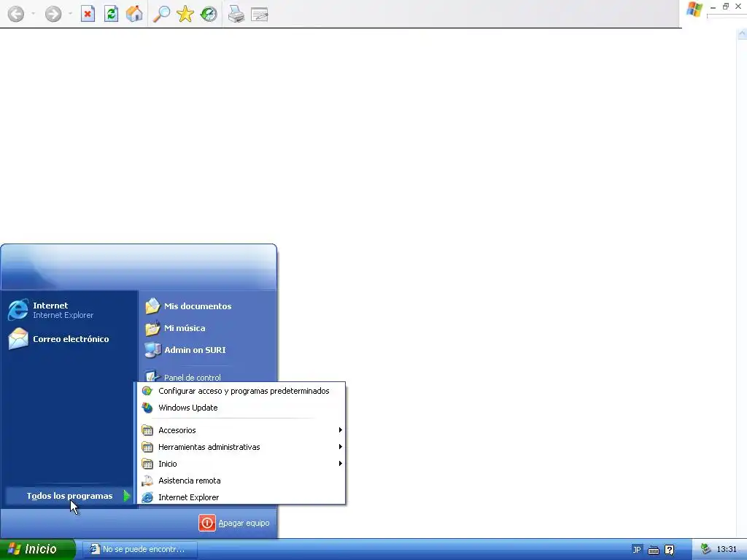The width and height of the screenshot is (747, 560).
Task: Click the 13:31 clock
Action: tap(727, 549)
